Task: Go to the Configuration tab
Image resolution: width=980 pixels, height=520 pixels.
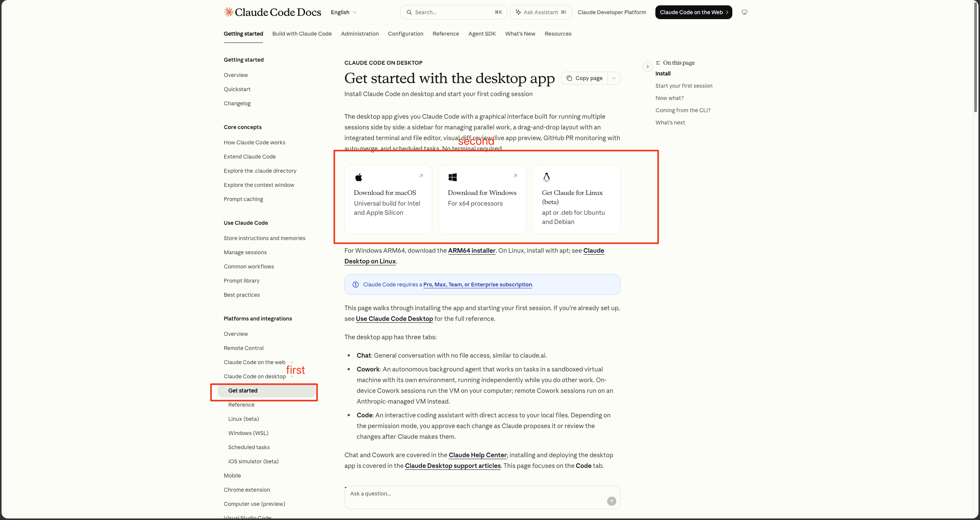Action: pyautogui.click(x=406, y=34)
